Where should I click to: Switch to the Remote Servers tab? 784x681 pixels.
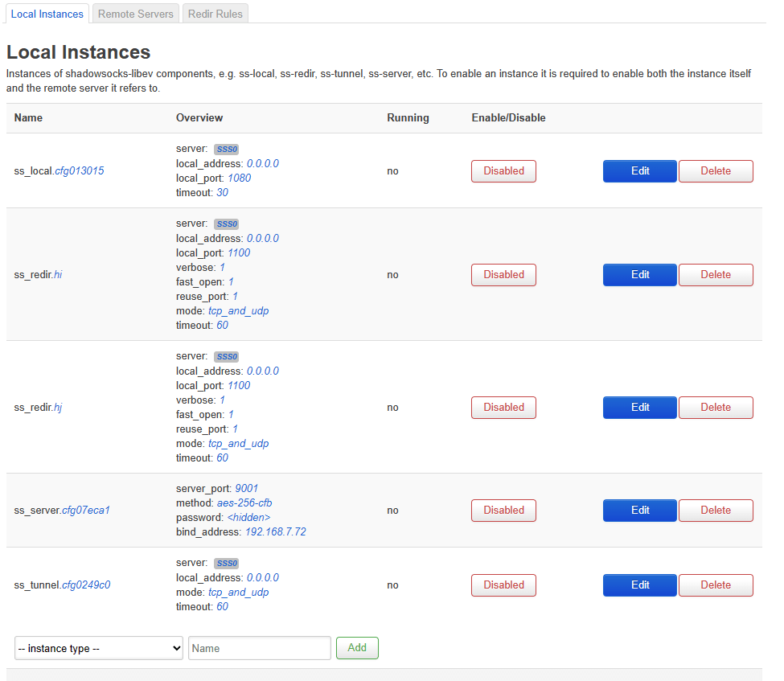click(x=135, y=14)
